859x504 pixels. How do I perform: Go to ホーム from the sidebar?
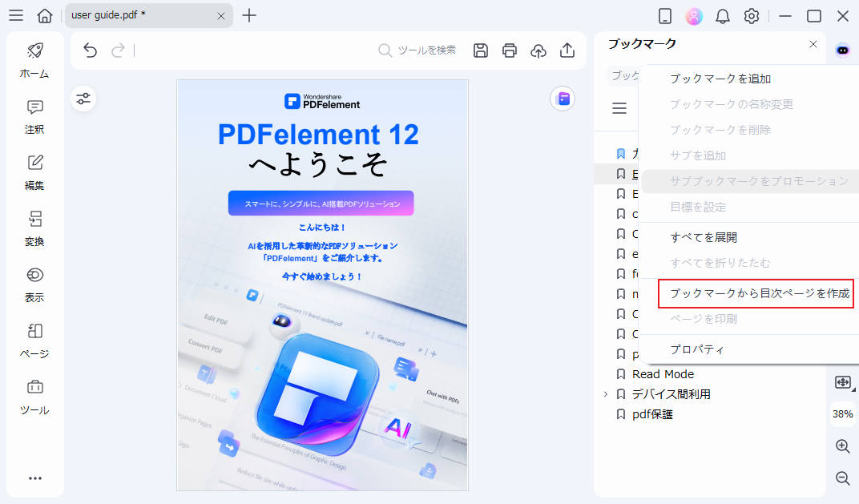(x=34, y=60)
